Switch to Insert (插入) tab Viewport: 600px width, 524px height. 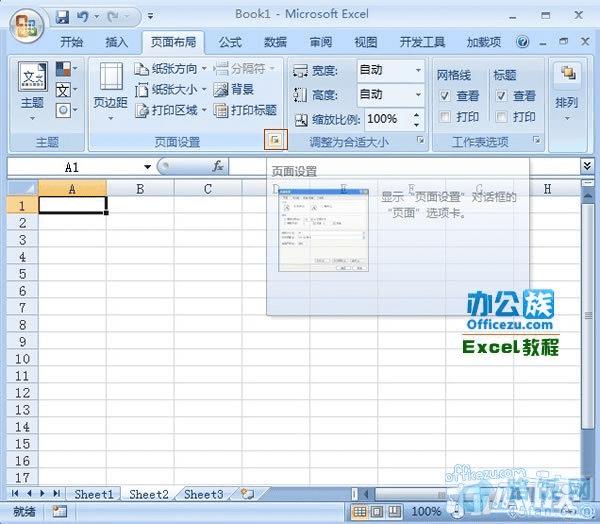pyautogui.click(x=116, y=42)
